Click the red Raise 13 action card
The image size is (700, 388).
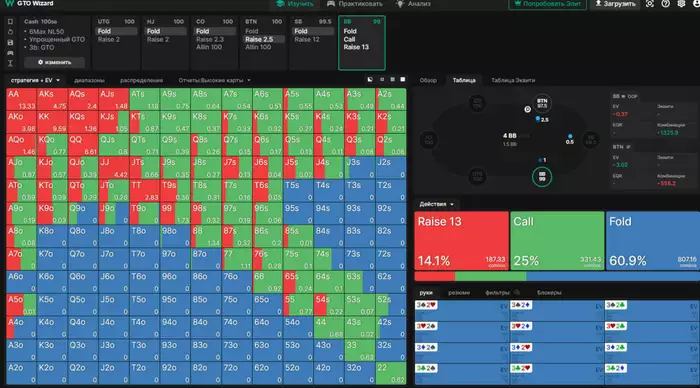tap(462, 241)
